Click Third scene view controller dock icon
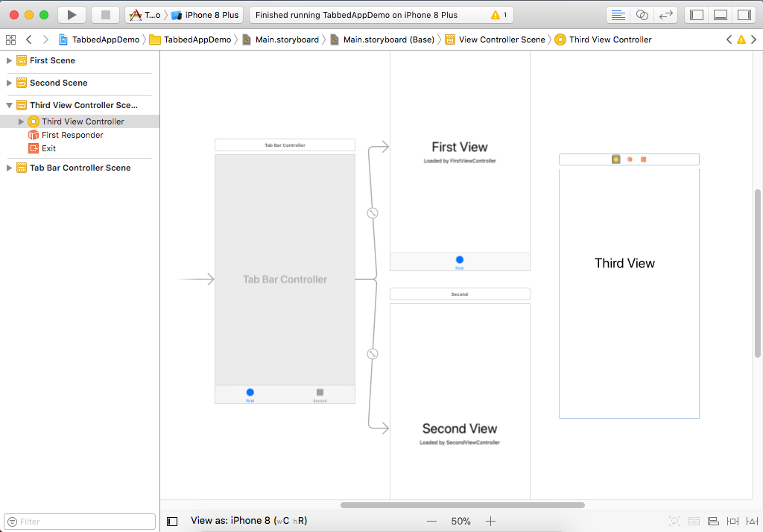This screenshot has width=763, height=532. tap(616, 159)
